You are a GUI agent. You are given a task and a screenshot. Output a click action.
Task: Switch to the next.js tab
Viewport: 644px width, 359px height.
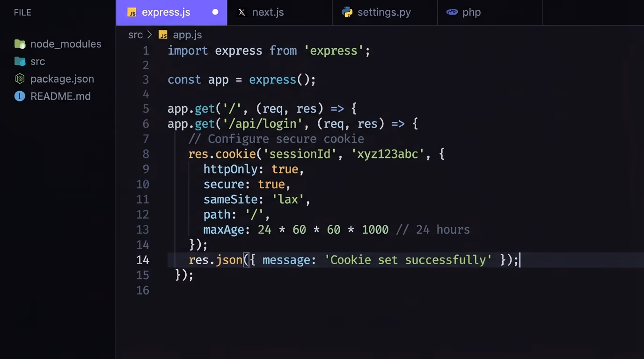pos(280,13)
